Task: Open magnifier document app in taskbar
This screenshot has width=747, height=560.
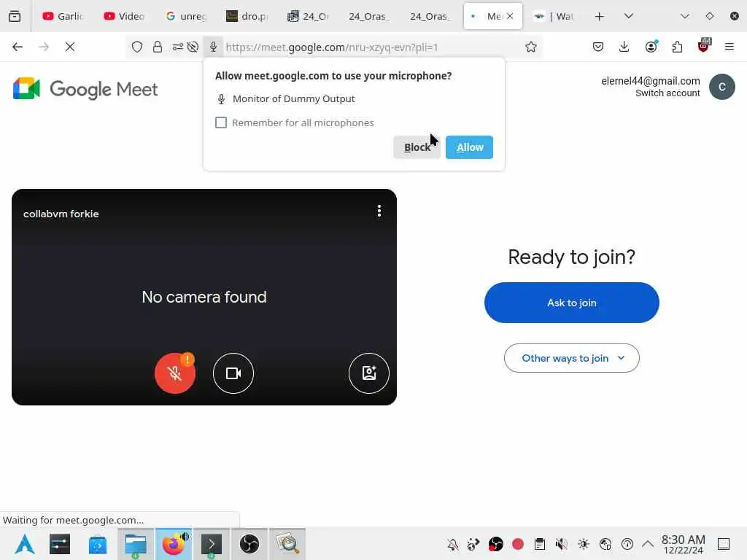Action: point(287,544)
